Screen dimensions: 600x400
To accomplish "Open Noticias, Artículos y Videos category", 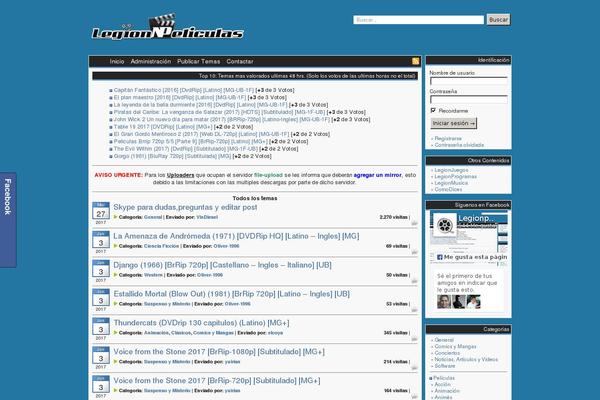I will pos(466,359).
